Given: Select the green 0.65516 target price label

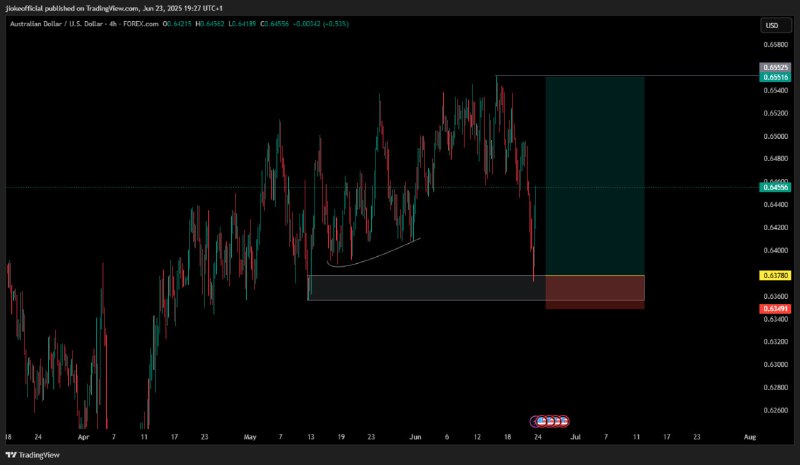Looking at the screenshot, I should (775, 77).
